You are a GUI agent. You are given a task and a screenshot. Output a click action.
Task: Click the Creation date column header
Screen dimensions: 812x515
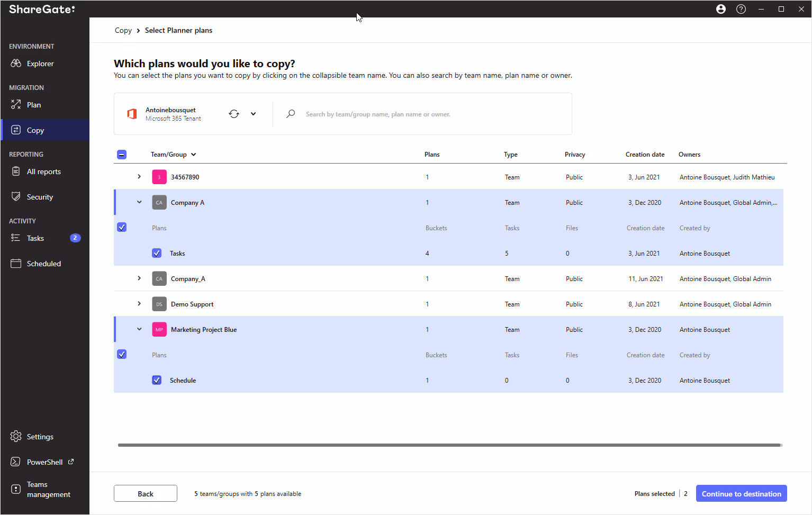pyautogui.click(x=645, y=155)
